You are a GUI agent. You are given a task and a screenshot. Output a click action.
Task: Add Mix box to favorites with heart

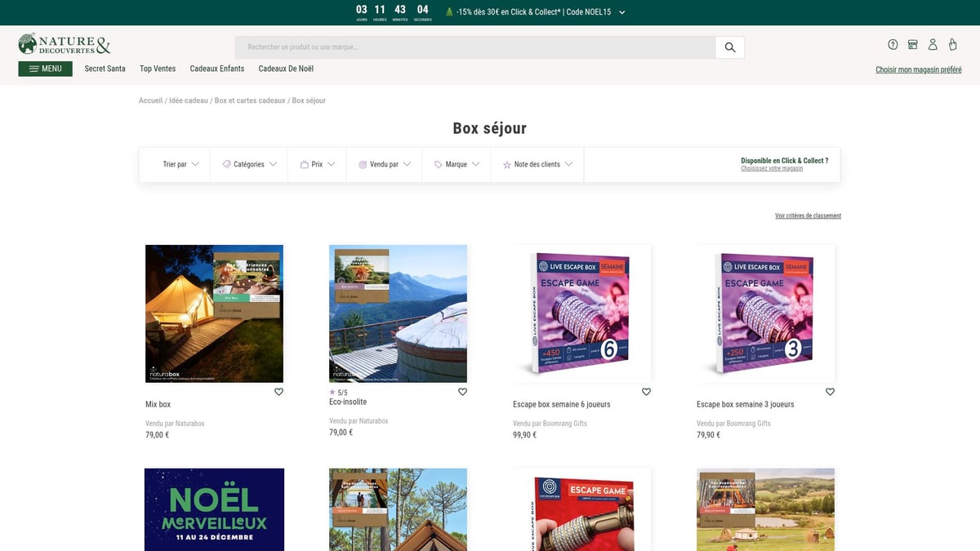278,392
